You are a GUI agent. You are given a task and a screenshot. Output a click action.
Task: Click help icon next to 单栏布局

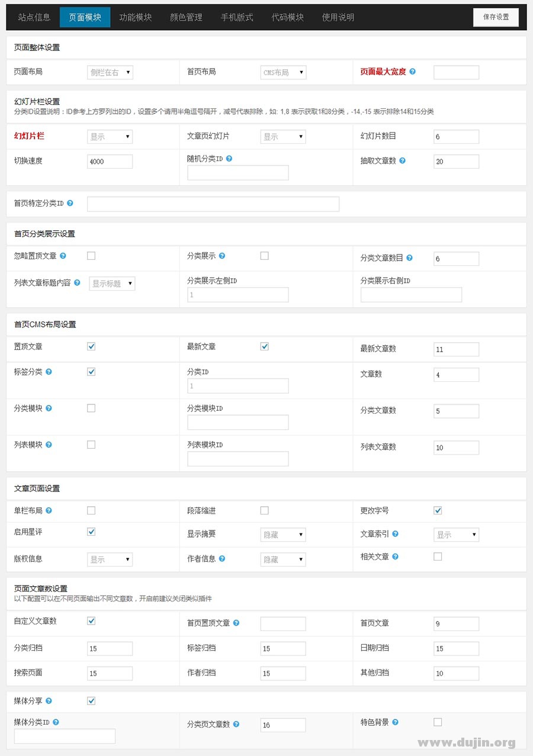coord(49,510)
